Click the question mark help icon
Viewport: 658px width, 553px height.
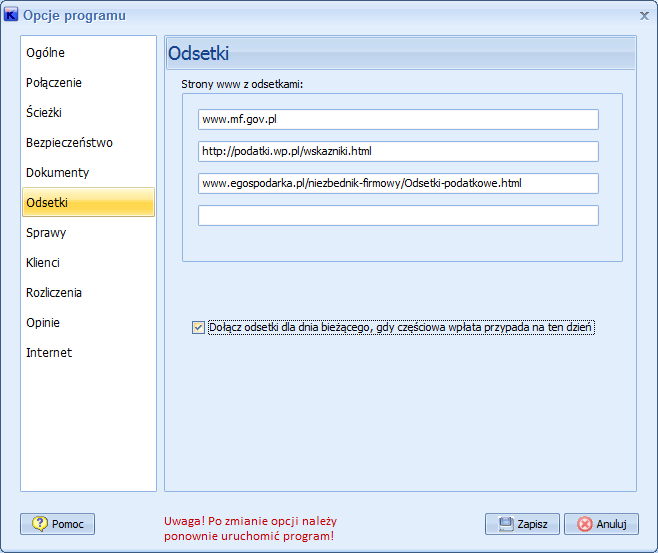click(x=40, y=524)
